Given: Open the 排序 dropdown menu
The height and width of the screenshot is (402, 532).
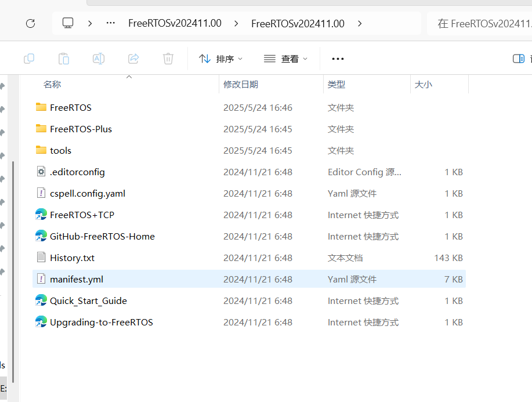Looking at the screenshot, I should 220,58.
